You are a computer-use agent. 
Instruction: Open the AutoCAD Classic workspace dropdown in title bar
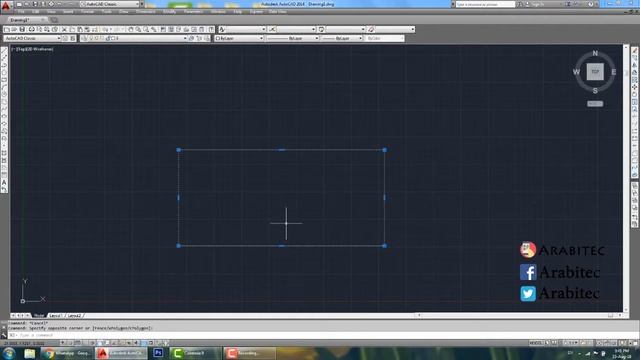[110, 4]
